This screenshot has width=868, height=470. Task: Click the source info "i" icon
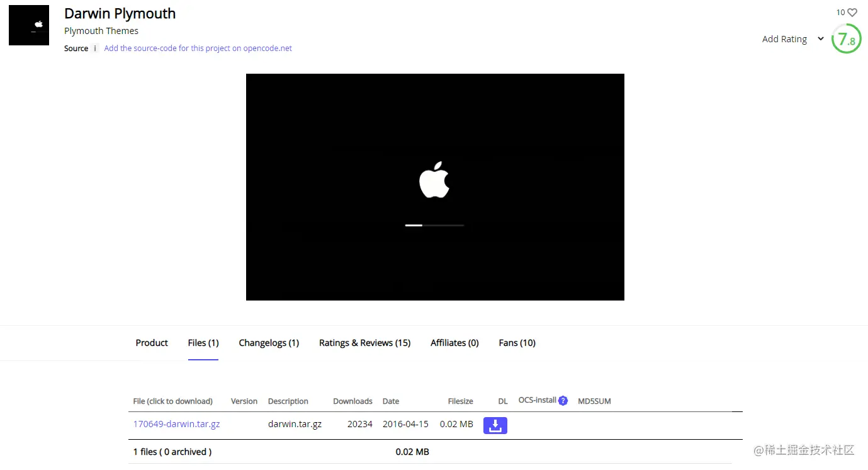(95, 49)
